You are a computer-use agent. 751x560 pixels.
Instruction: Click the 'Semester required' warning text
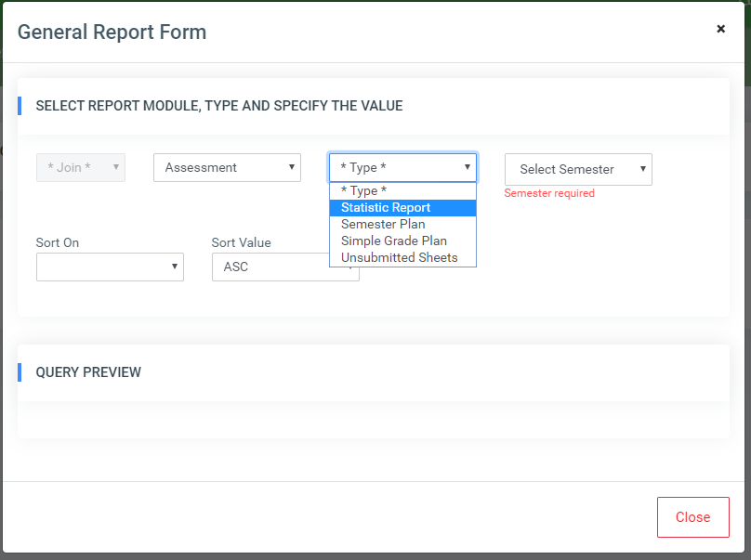point(548,192)
